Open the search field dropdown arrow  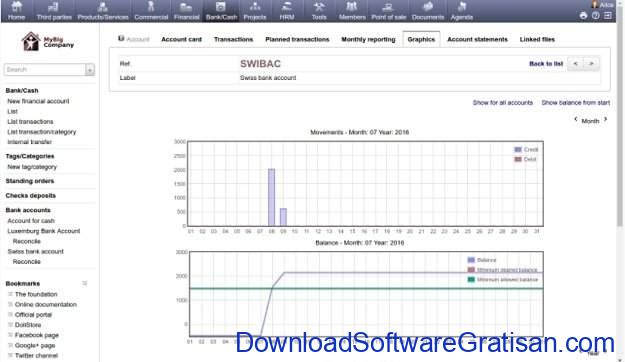pyautogui.click(x=90, y=70)
